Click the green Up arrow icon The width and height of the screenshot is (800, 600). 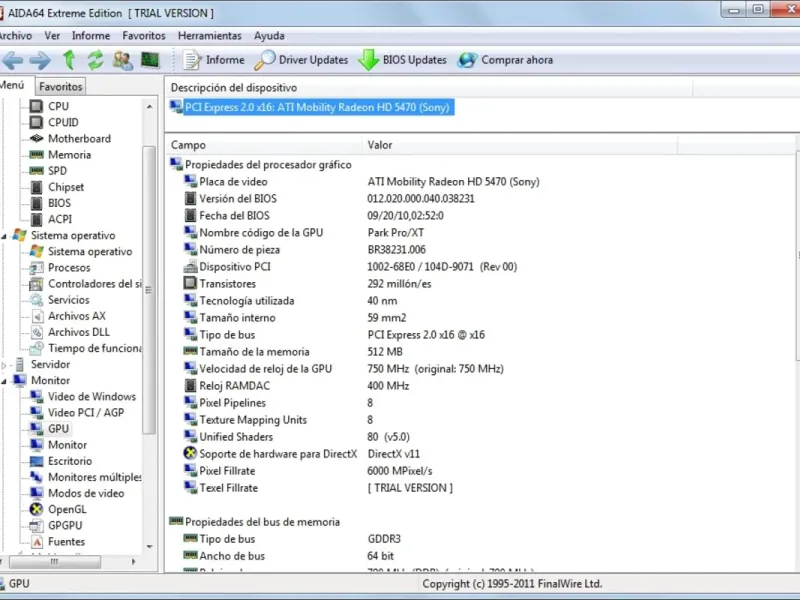click(x=69, y=60)
